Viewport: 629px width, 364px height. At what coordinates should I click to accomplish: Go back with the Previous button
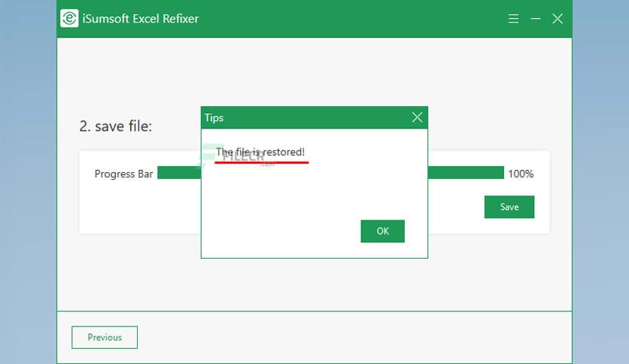(x=105, y=337)
